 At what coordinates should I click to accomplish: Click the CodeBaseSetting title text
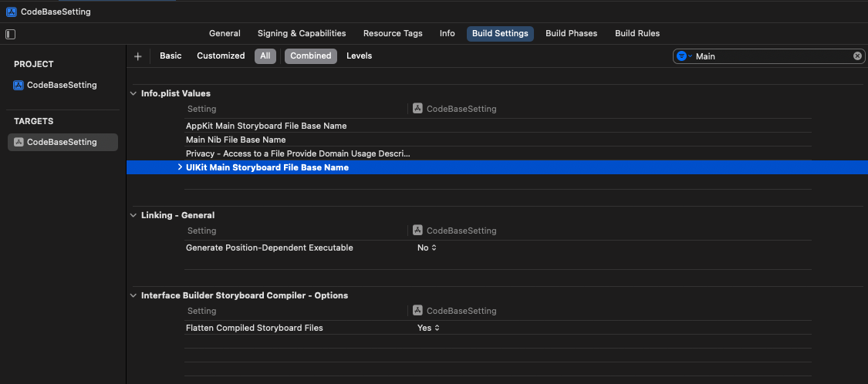[56, 12]
